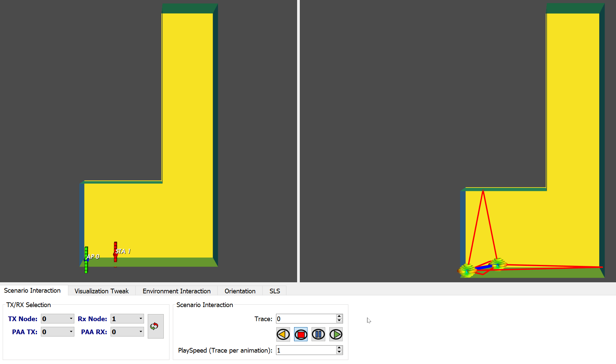The image size is (616, 364).
Task: Click the swap TX/RX nodes icon button
Action: [x=156, y=326]
